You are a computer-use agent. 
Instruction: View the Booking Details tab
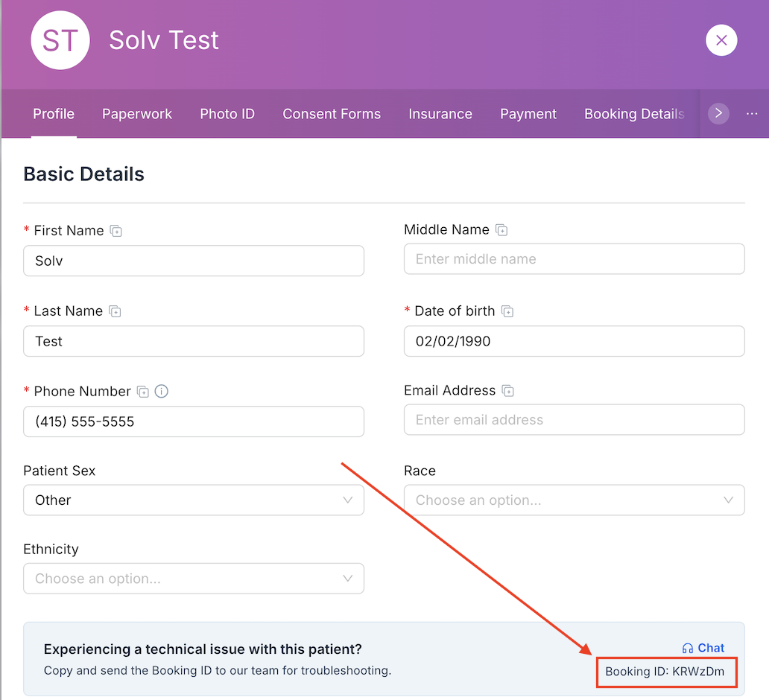634,114
